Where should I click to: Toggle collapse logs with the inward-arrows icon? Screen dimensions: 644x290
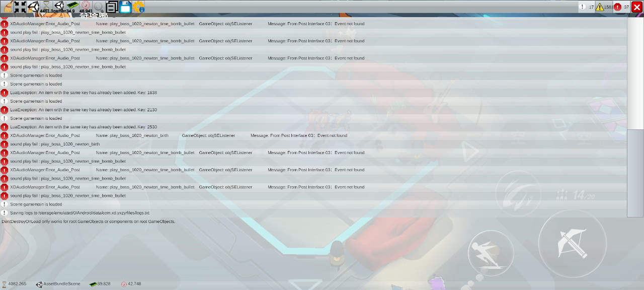tap(20, 7)
